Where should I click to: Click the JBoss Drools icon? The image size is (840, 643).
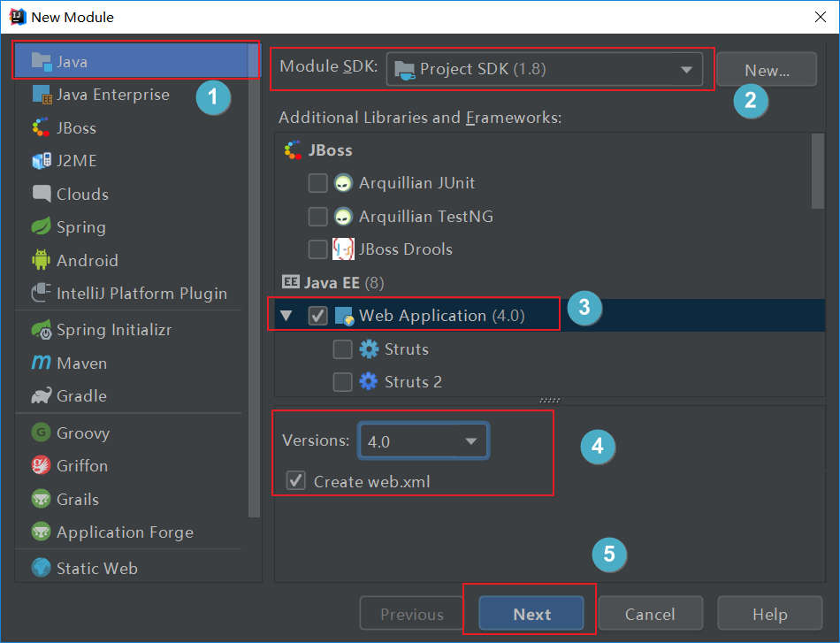point(343,249)
